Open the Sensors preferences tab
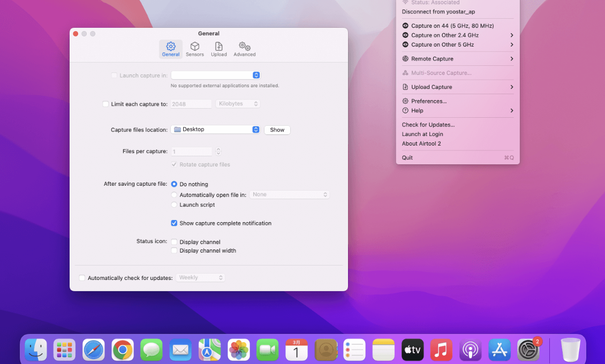 (194, 49)
